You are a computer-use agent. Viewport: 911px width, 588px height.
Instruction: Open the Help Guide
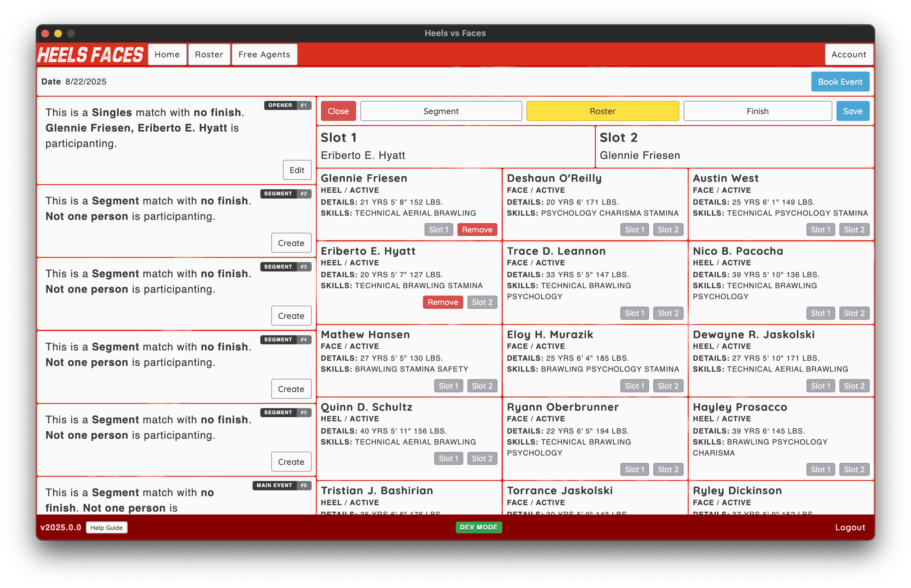pyautogui.click(x=107, y=527)
